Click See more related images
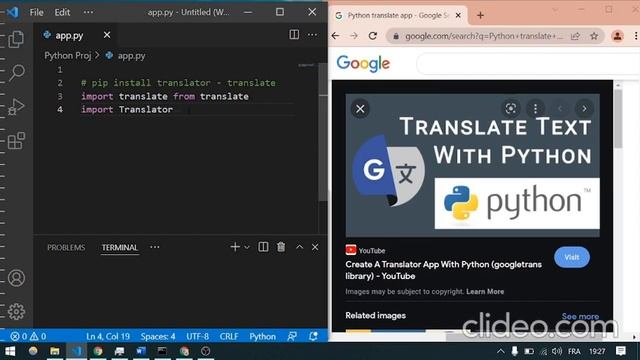 click(580, 316)
